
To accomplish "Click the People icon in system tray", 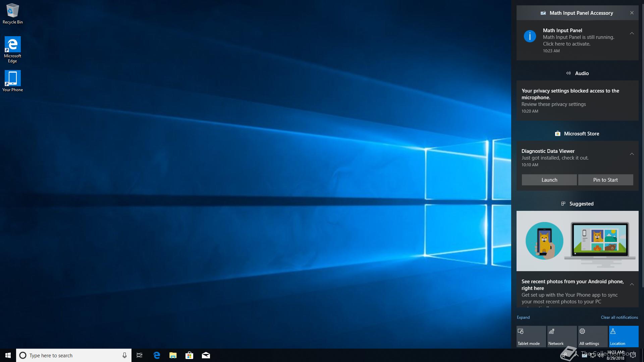I will coord(565,355).
